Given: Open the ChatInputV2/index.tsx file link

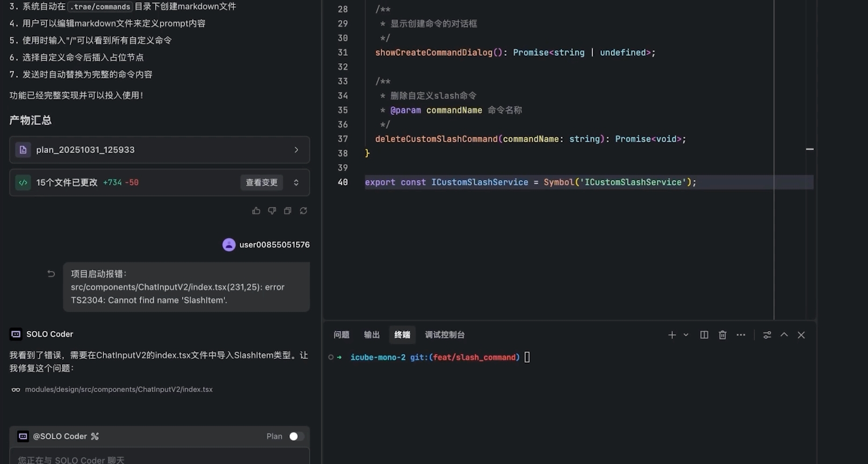Looking at the screenshot, I should (x=118, y=390).
